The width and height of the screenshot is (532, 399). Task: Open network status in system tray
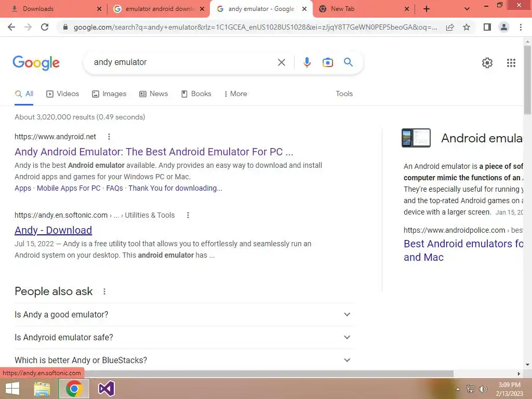coord(471,389)
